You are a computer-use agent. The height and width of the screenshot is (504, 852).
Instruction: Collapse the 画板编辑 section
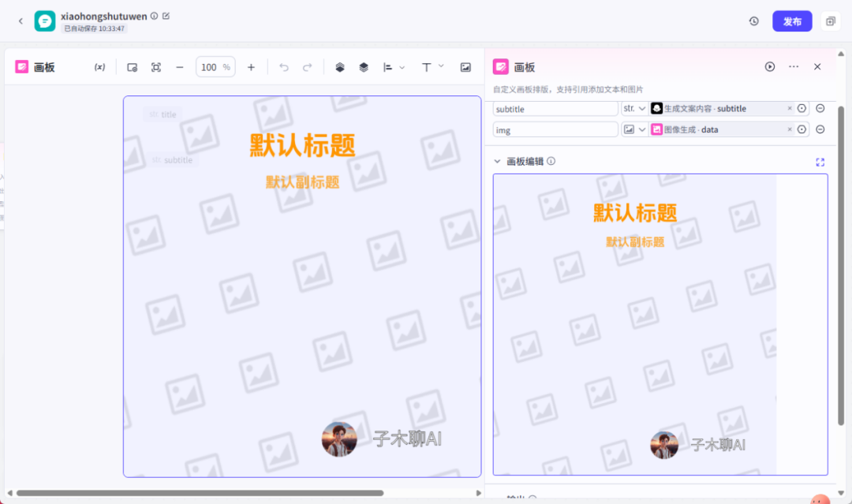click(x=497, y=162)
